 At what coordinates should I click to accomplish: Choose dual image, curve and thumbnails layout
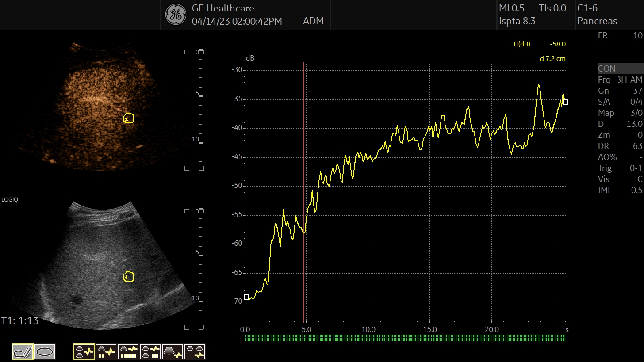[150, 352]
